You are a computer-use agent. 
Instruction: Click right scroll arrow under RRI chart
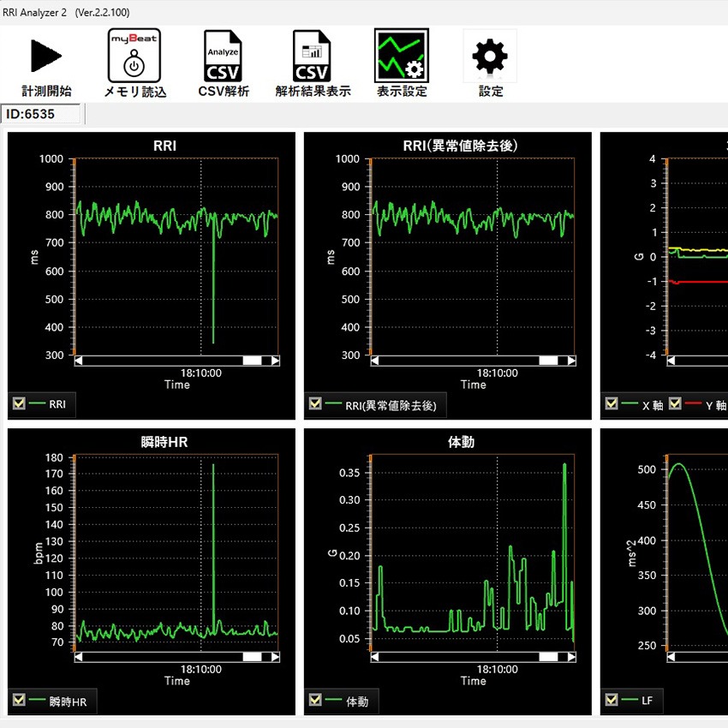[x=276, y=361]
